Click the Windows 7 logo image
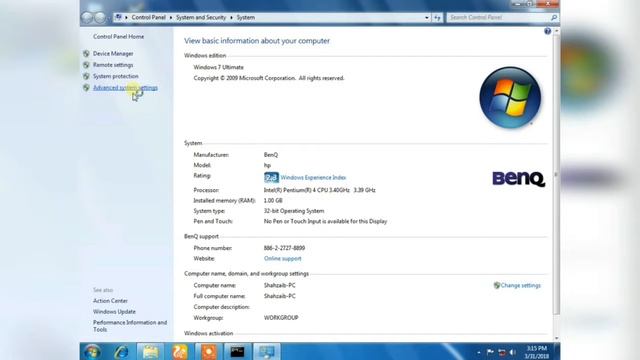 [x=510, y=98]
